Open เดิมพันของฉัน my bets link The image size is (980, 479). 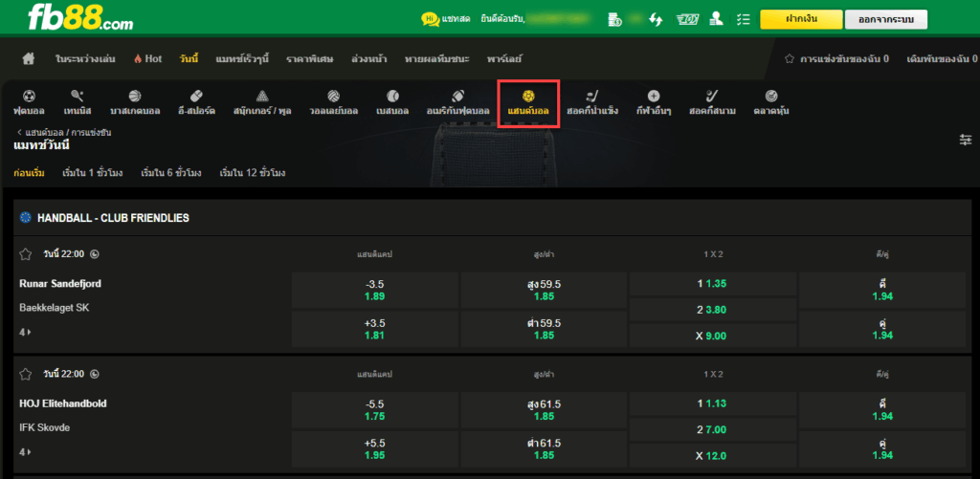point(942,58)
